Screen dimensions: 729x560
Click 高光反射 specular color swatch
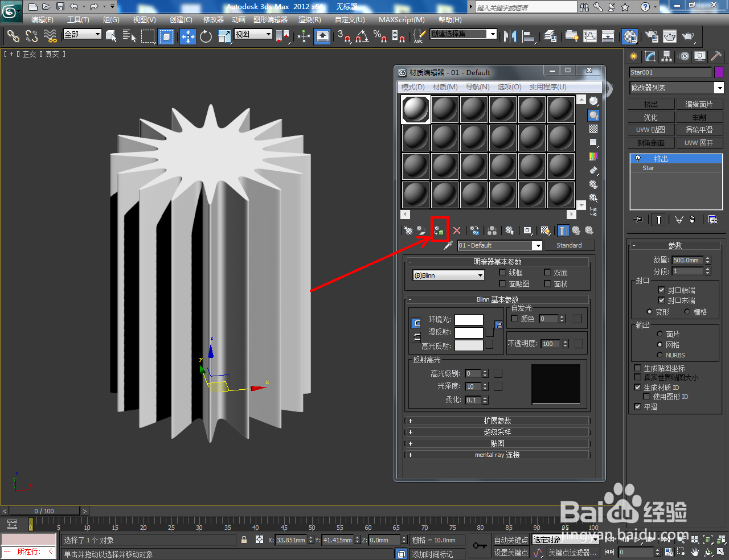click(469, 345)
